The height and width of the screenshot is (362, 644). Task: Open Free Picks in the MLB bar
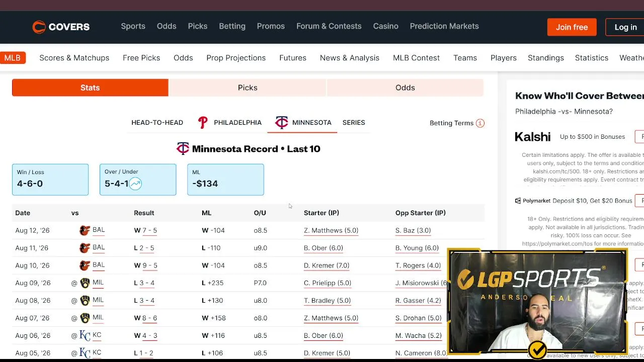[141, 58]
